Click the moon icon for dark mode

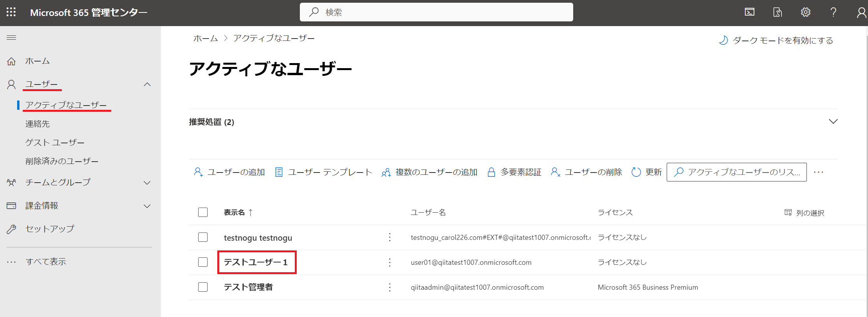[x=723, y=41]
